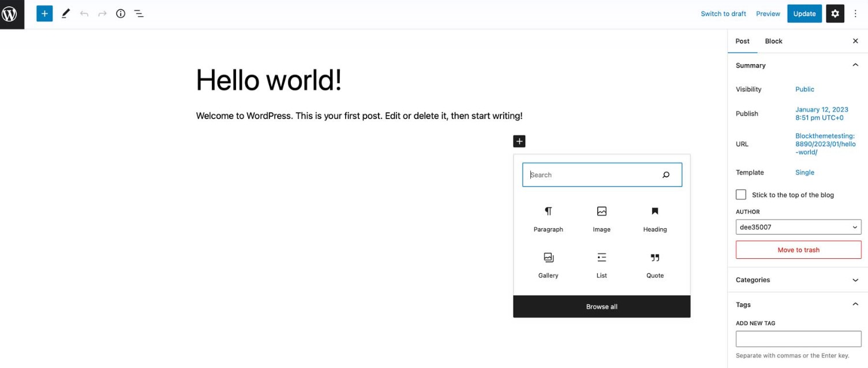Screen dimensions: 868x368
Task: Check Stick to the top of the blog
Action: 741,195
